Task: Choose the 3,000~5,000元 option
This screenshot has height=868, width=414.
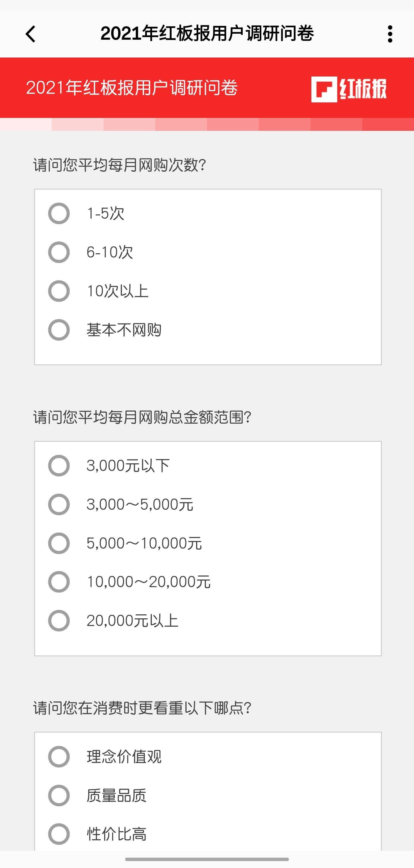Action: tap(59, 504)
